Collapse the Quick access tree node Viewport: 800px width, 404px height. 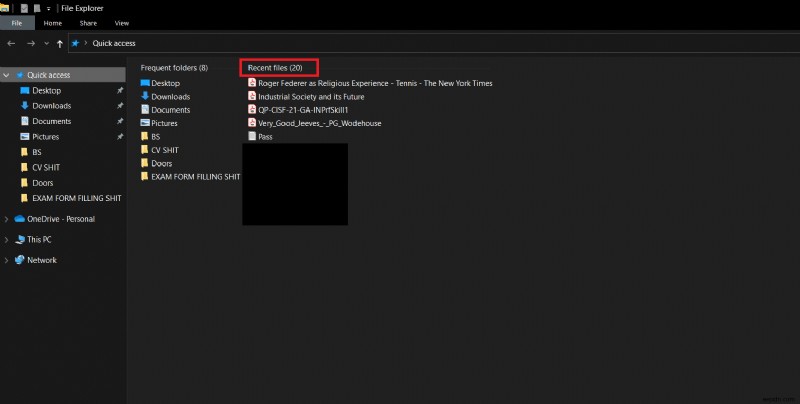6,75
